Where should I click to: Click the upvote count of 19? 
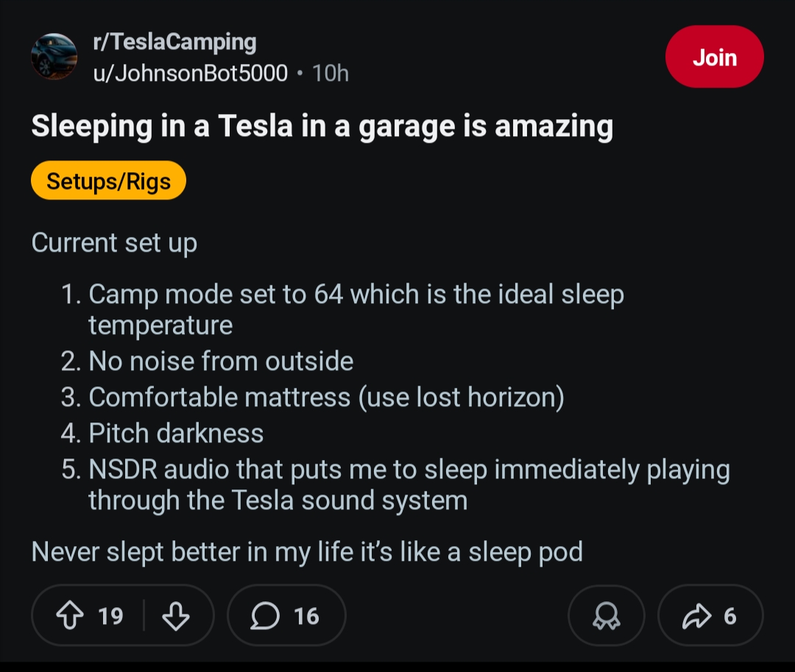click(x=110, y=616)
